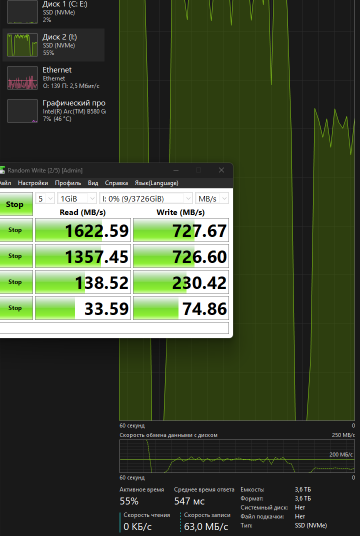Click the Среднее время ответа label
360x536 pixels.
204,490
